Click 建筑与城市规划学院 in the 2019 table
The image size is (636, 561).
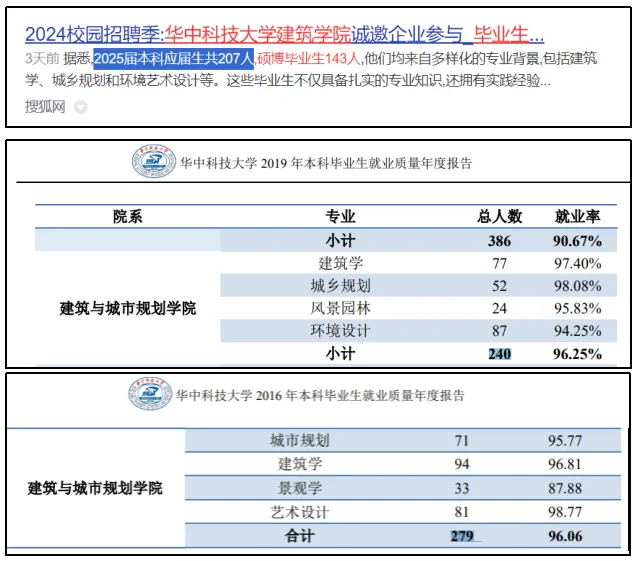tap(127, 309)
